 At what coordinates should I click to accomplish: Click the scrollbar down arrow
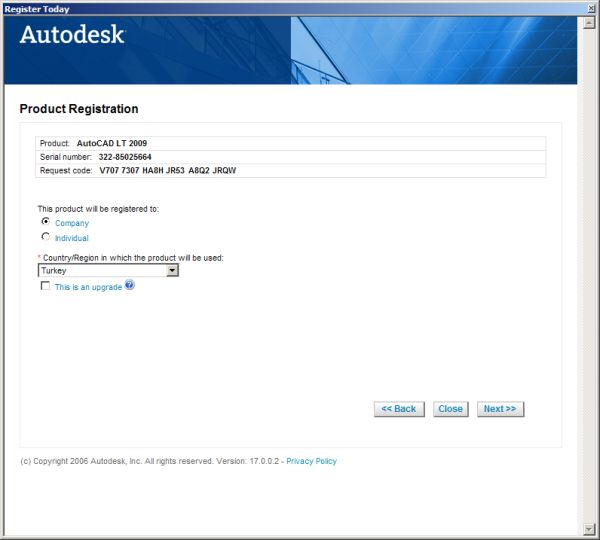[x=589, y=529]
